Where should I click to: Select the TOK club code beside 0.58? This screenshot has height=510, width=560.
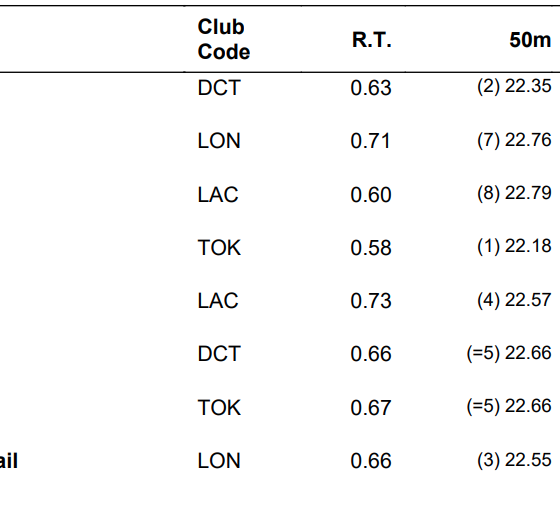[x=219, y=248]
